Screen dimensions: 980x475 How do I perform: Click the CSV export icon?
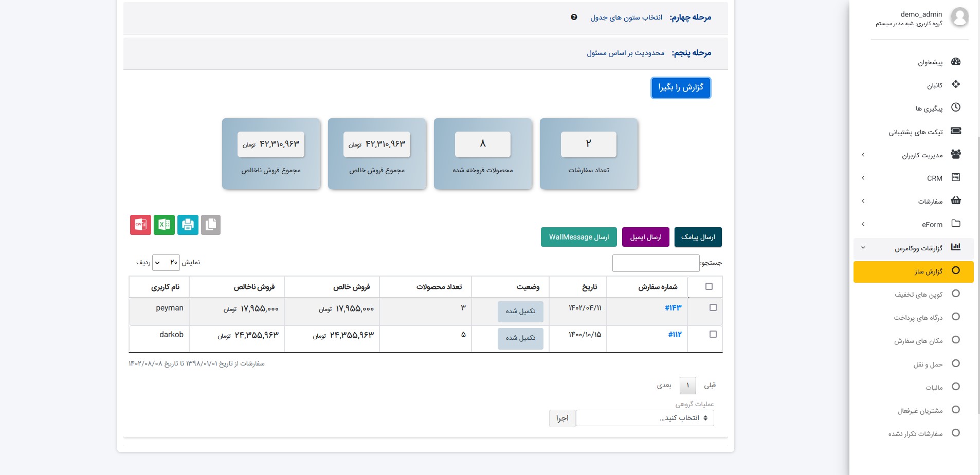coord(140,225)
